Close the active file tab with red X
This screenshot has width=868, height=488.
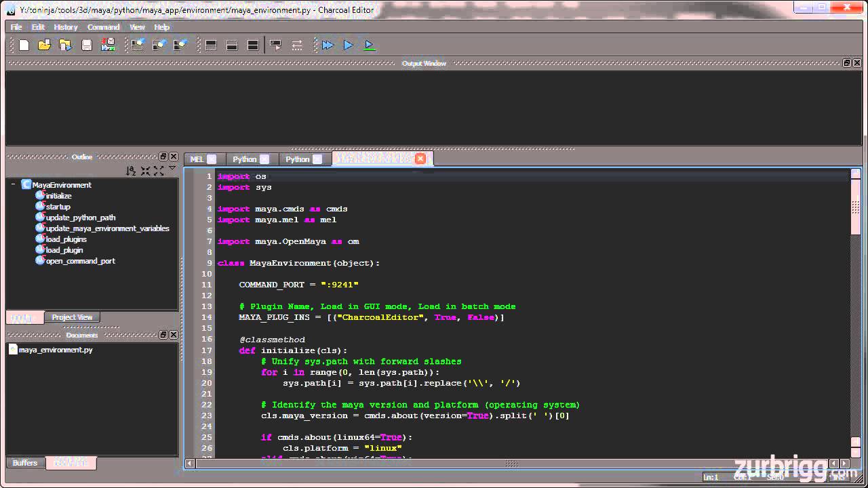(420, 159)
